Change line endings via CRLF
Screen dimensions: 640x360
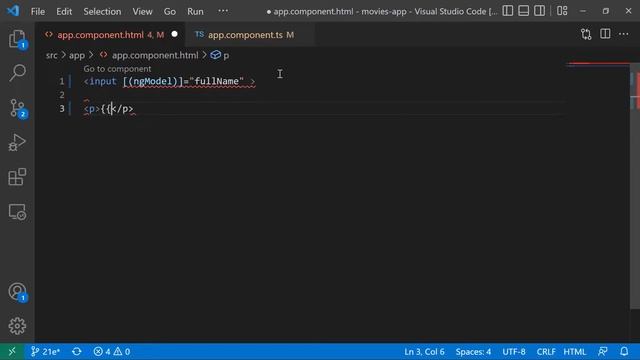point(546,351)
